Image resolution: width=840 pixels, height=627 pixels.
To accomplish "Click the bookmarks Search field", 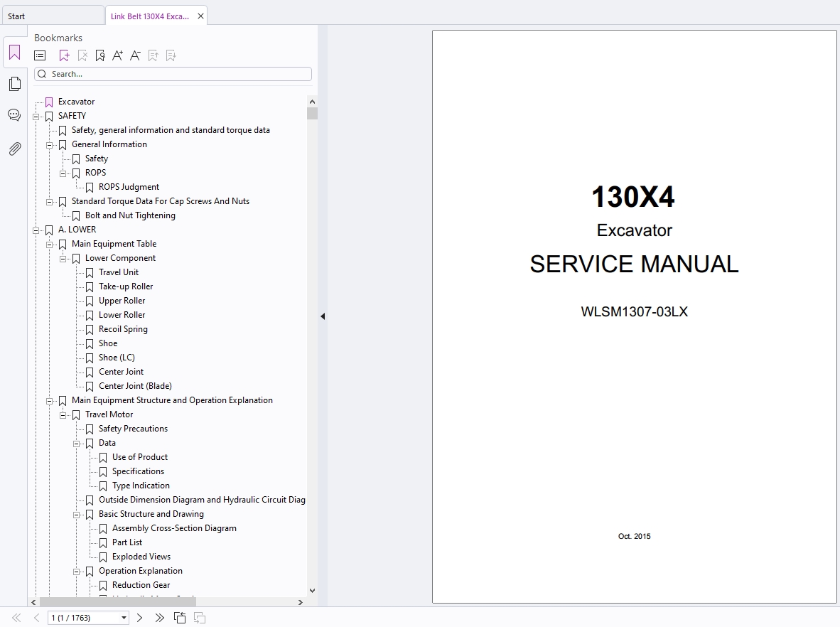I will coord(173,74).
